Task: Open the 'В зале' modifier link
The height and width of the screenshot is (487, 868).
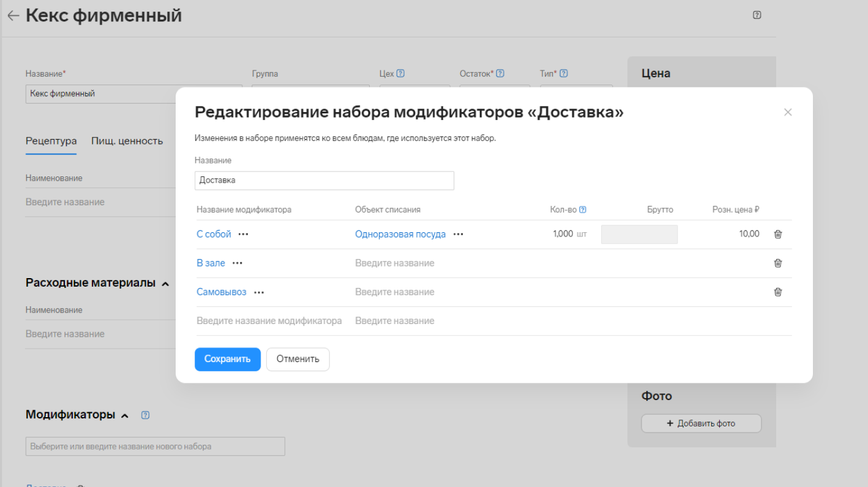Action: click(211, 263)
